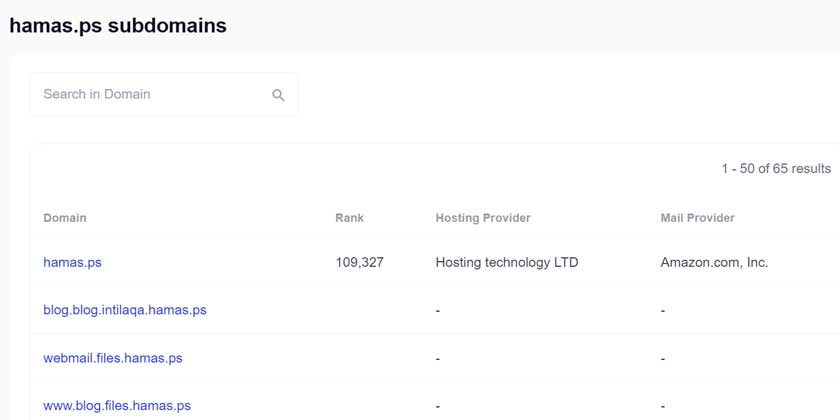Viewport: 840px width, 420px height.
Task: Select the Hosting technology LTD cell
Action: point(507,263)
